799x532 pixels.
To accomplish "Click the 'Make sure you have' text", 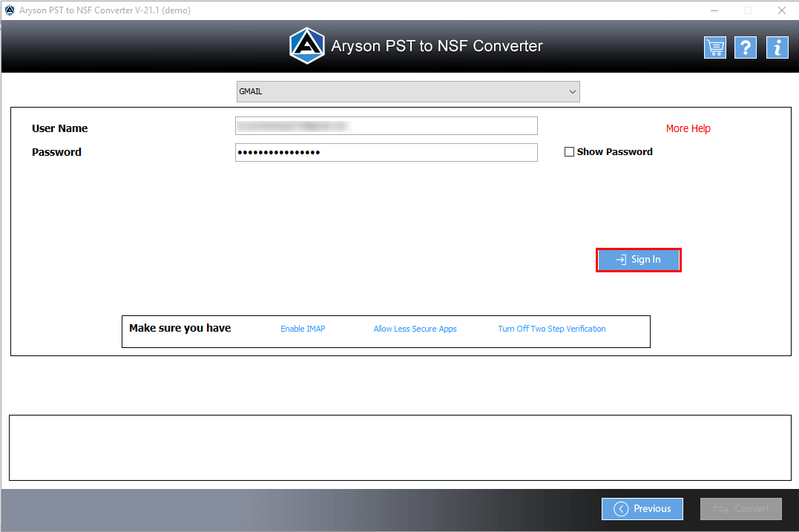I will click(x=180, y=328).
